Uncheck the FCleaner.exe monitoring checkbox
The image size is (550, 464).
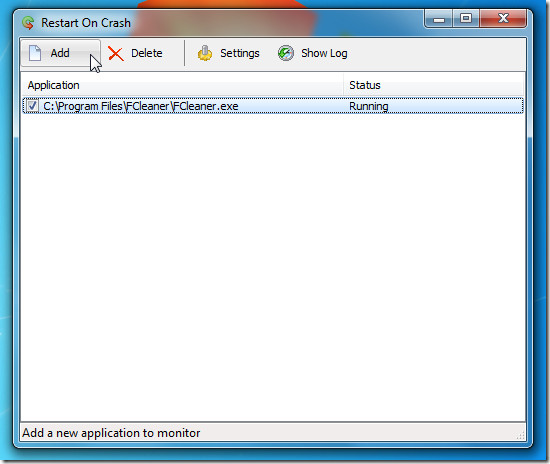tap(33, 106)
